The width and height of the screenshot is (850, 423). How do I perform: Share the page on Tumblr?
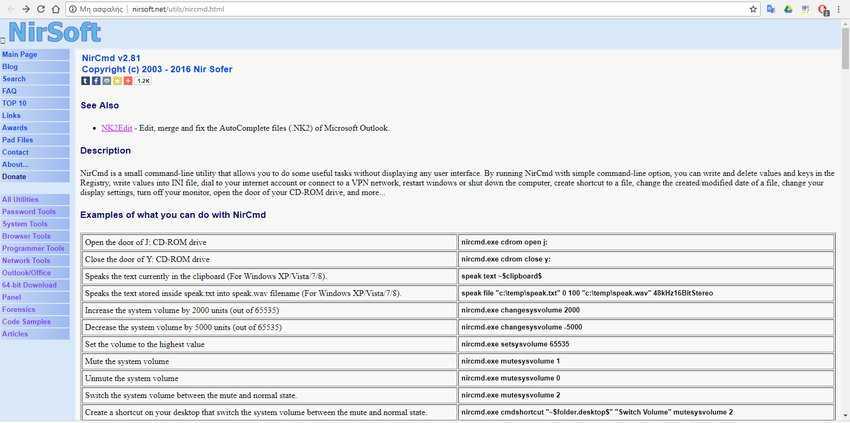tap(86, 81)
